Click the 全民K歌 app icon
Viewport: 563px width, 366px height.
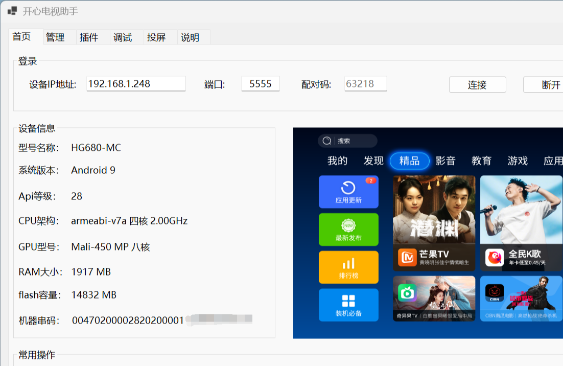coord(494,258)
